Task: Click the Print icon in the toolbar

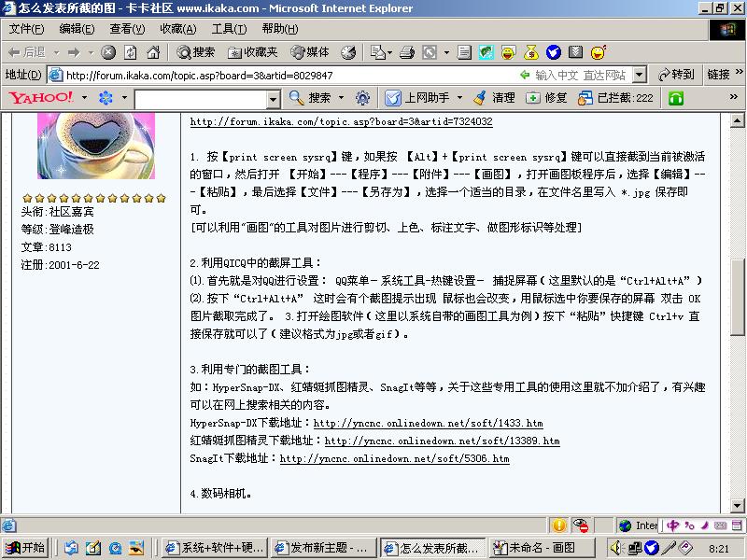Action: [406, 52]
